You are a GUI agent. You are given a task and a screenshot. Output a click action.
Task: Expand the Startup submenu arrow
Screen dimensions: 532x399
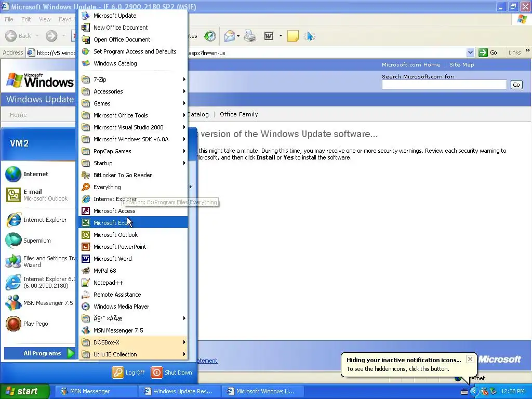pos(184,163)
